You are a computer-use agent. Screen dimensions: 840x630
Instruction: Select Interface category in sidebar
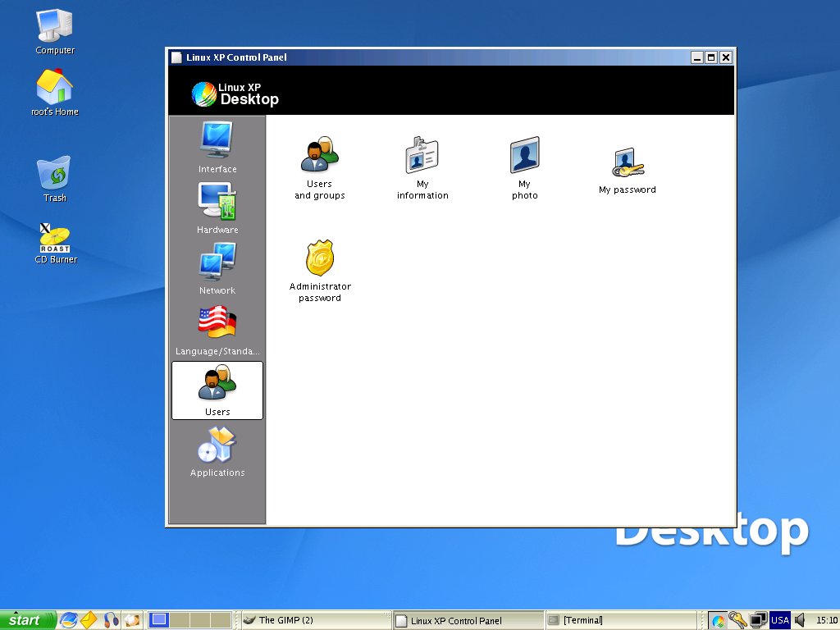pyautogui.click(x=217, y=148)
